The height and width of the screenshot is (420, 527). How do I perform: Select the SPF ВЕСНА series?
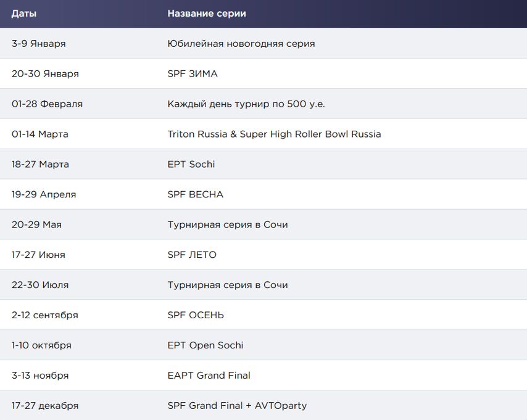[x=195, y=194]
